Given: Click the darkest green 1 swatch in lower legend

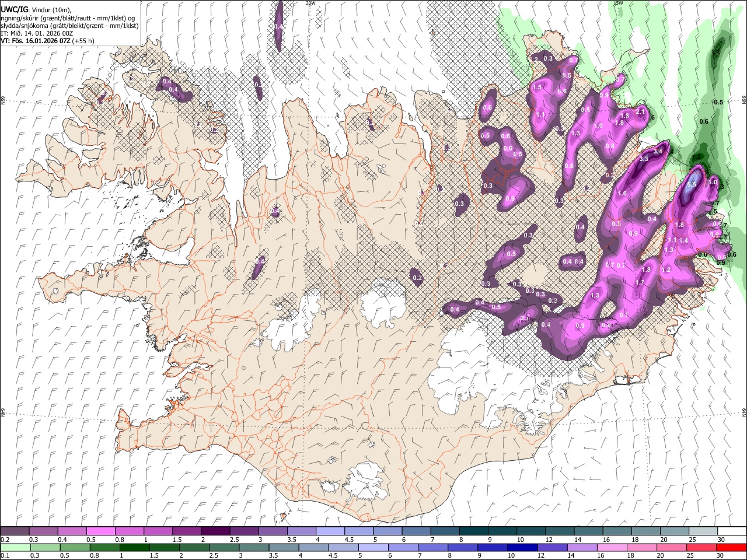Looking at the screenshot, I should [134, 547].
